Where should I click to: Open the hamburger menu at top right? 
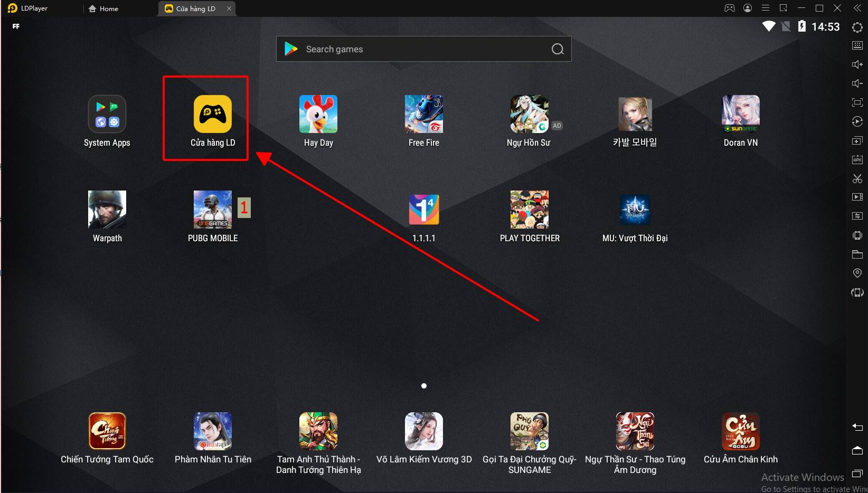[x=766, y=8]
